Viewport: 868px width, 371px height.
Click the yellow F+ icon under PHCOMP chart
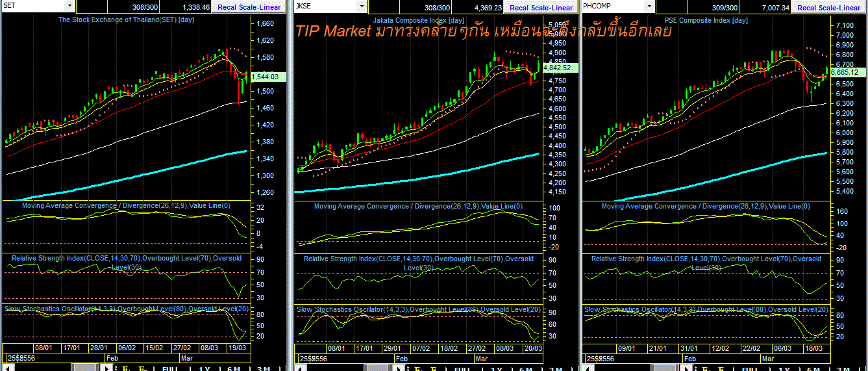click(706, 368)
